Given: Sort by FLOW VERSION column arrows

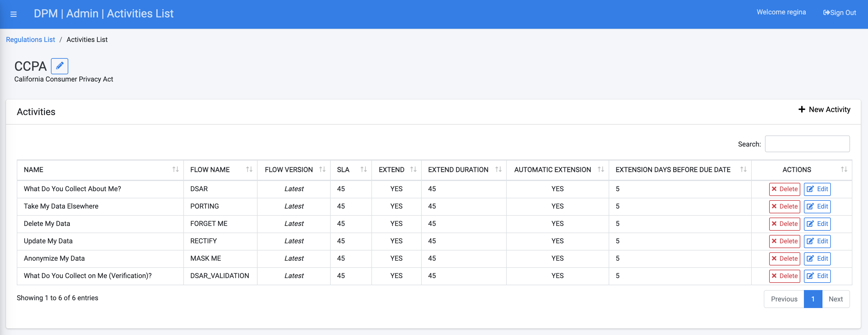Looking at the screenshot, I should 323,170.
